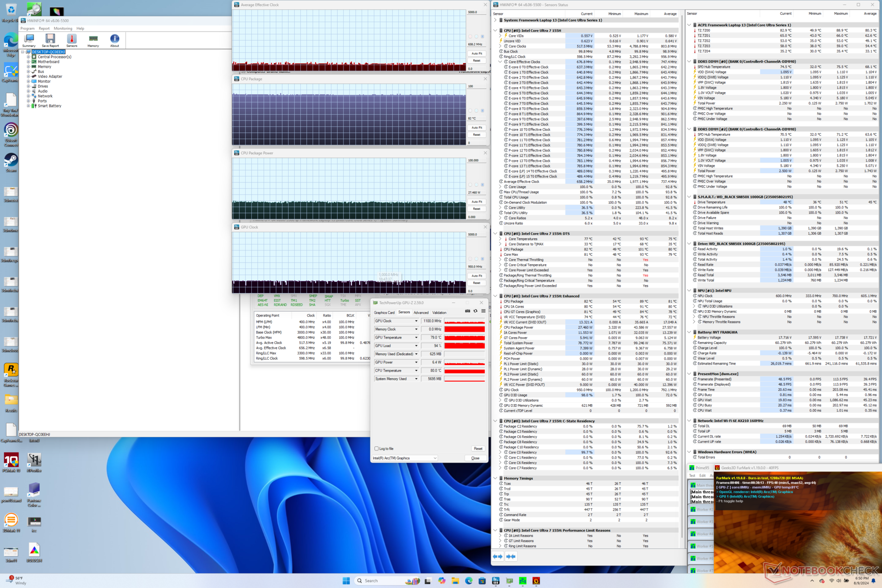
Task: Click the Windows taskbar Search box
Action: click(371, 581)
